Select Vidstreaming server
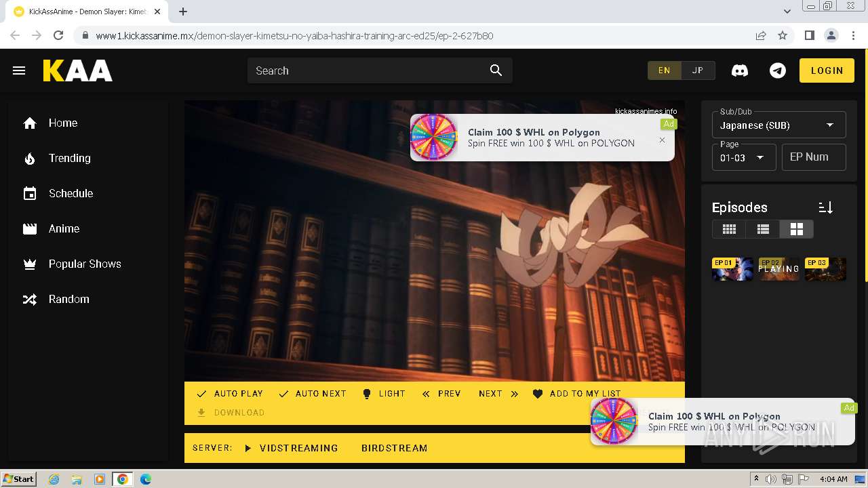This screenshot has width=868, height=488. click(x=291, y=448)
